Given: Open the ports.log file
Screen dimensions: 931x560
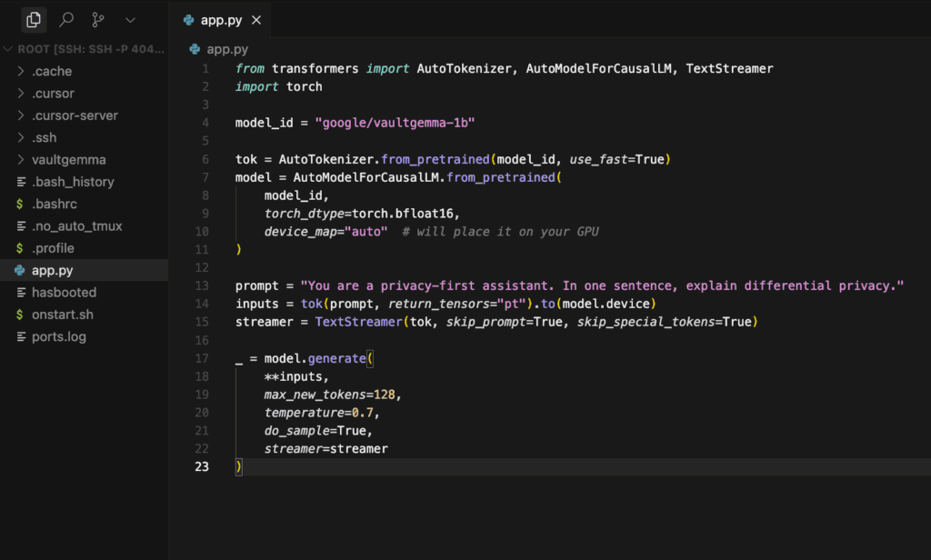Looking at the screenshot, I should (85, 336).
